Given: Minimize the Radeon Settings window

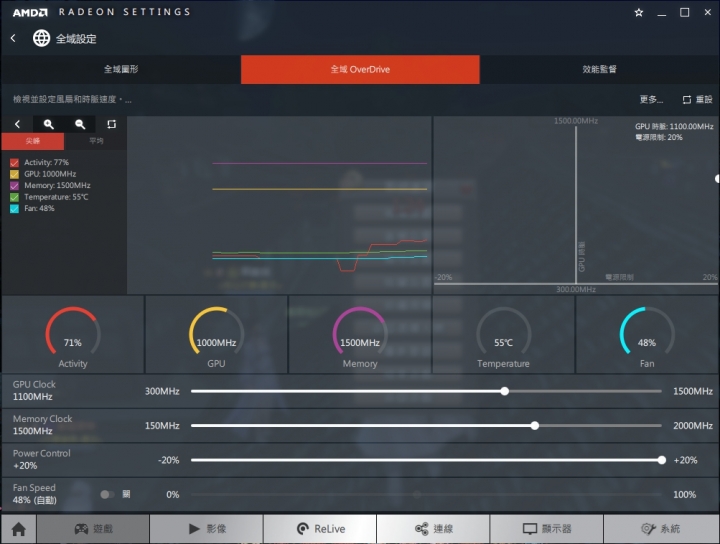Looking at the screenshot, I should click(662, 13).
